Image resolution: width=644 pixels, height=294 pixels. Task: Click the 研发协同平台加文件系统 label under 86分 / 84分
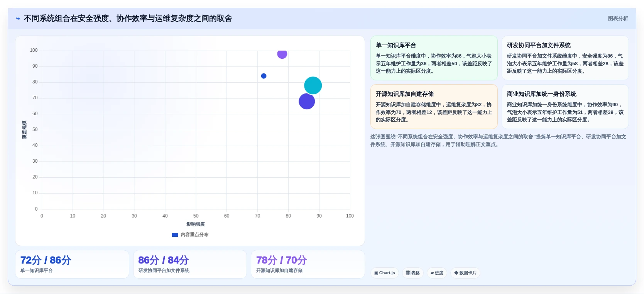[164, 271]
